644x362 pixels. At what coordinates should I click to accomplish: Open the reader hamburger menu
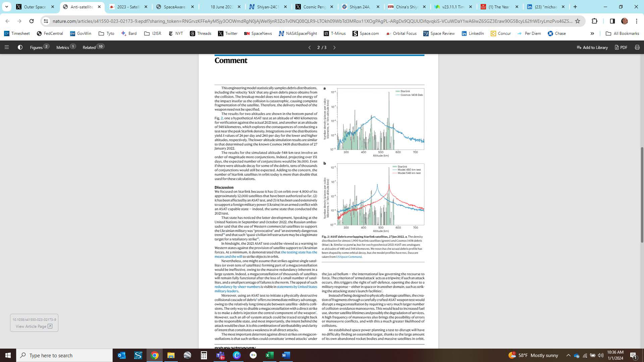[x=6, y=47]
